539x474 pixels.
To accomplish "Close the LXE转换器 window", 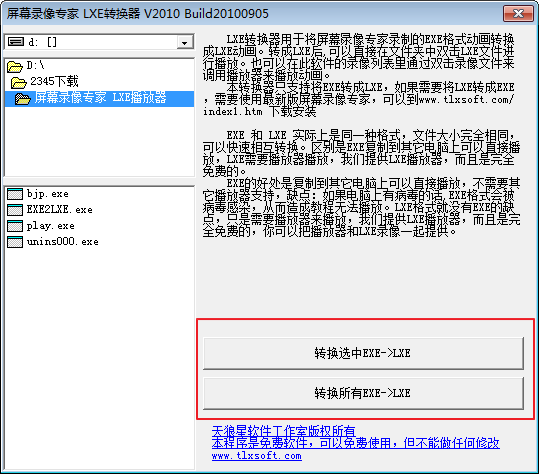I will [x=518, y=14].
